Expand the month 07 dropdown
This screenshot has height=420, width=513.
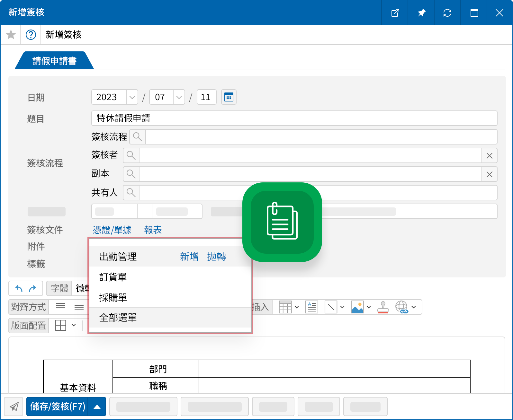tap(179, 97)
